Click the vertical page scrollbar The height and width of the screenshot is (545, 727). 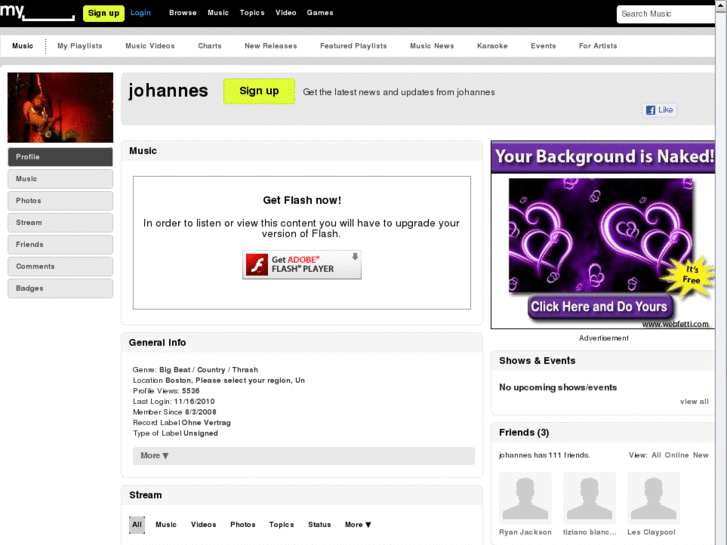click(721, 272)
